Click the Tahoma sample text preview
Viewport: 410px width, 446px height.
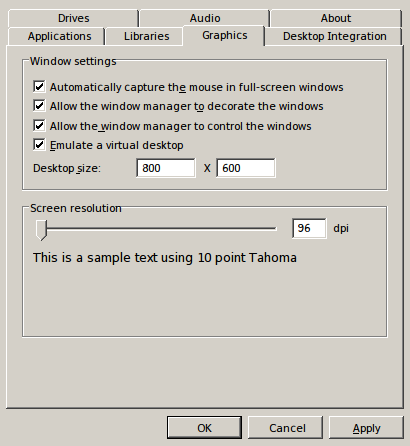pyautogui.click(x=165, y=258)
